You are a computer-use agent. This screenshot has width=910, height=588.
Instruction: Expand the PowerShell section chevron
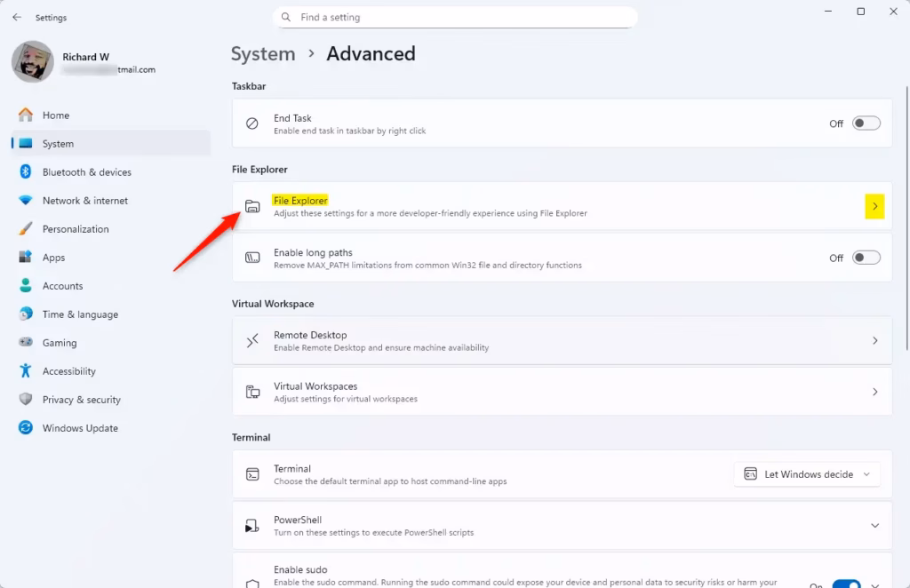tap(874, 525)
